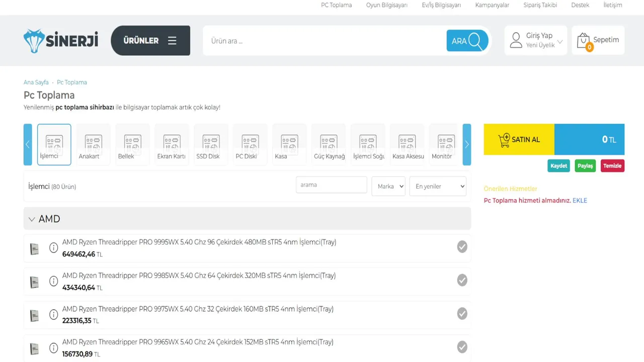Click Threadripper PRO 9985WX product thumbnail
This screenshot has width=644, height=362.
pos(34,283)
